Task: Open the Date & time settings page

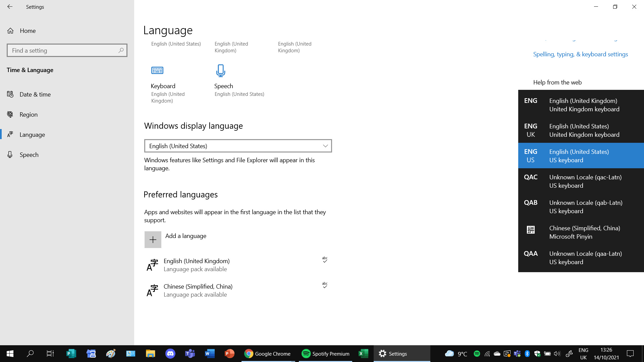Action: pos(35,95)
